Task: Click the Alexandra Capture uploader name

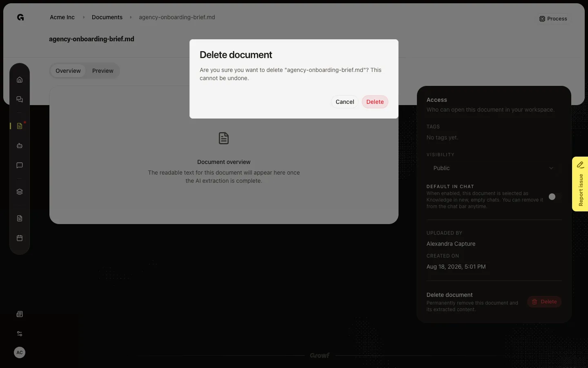Action: [x=451, y=244]
